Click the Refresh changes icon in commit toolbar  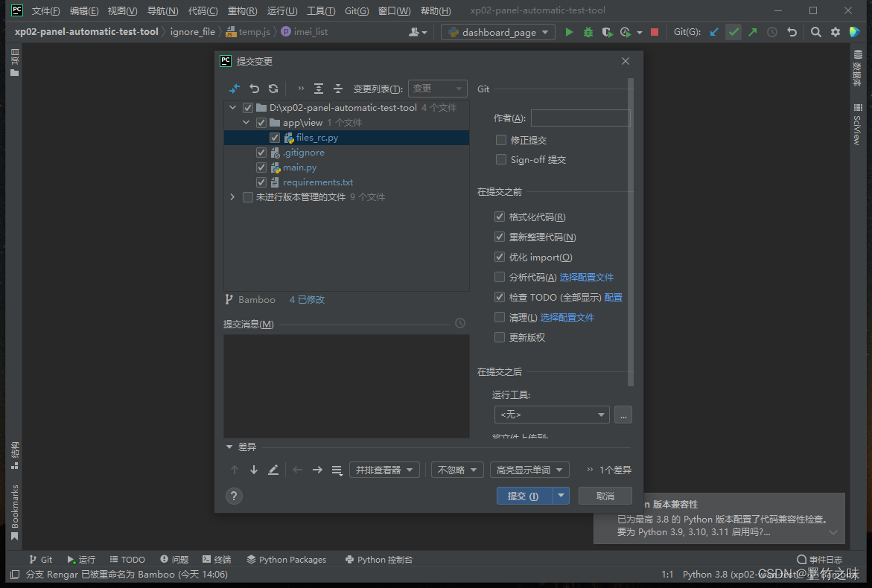[x=273, y=89]
